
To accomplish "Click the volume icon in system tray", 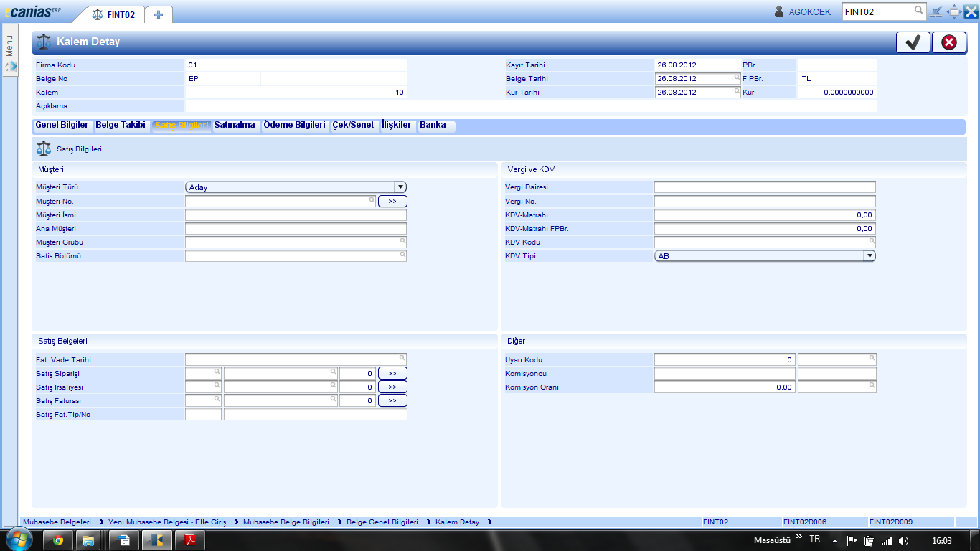I will 904,540.
